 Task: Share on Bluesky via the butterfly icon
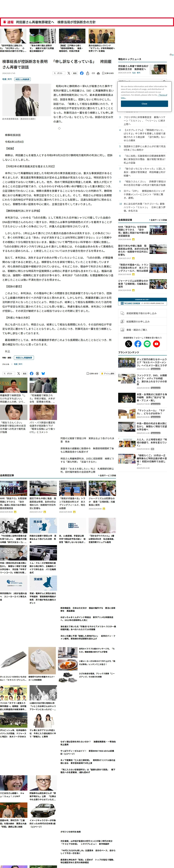43,373
